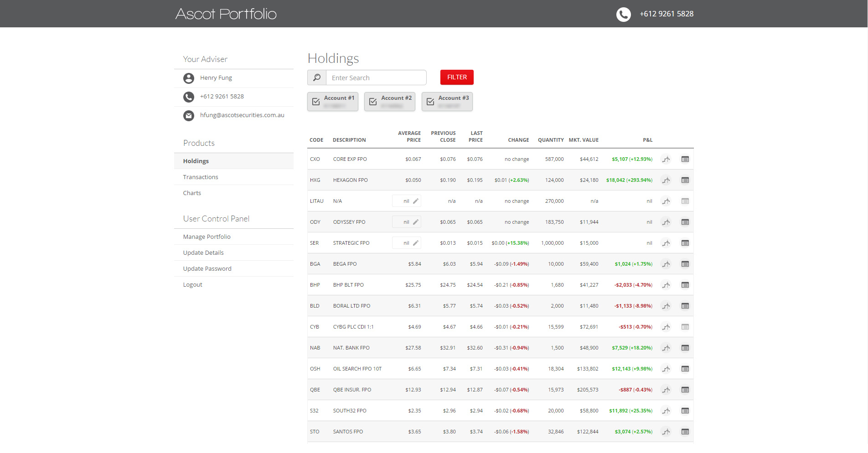This screenshot has width=868, height=453.
Task: Open the Update Password page
Action: 207,268
